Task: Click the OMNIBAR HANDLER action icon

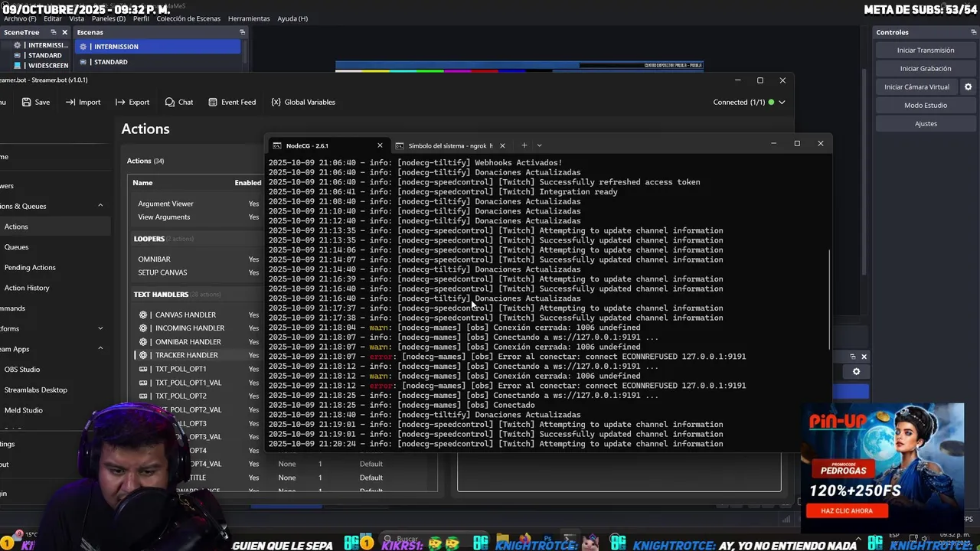Action: [143, 342]
